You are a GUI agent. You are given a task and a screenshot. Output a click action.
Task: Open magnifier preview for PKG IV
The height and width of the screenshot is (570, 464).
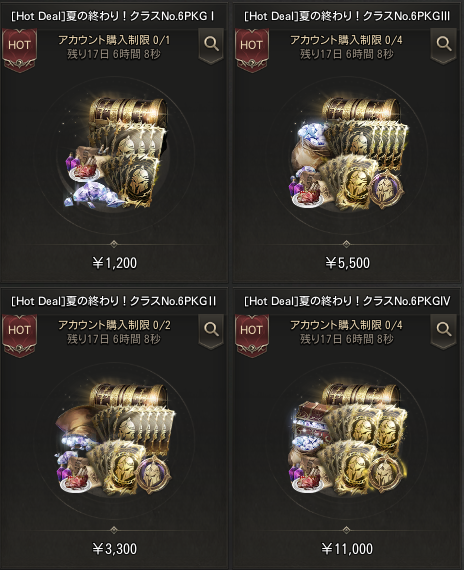click(x=443, y=330)
